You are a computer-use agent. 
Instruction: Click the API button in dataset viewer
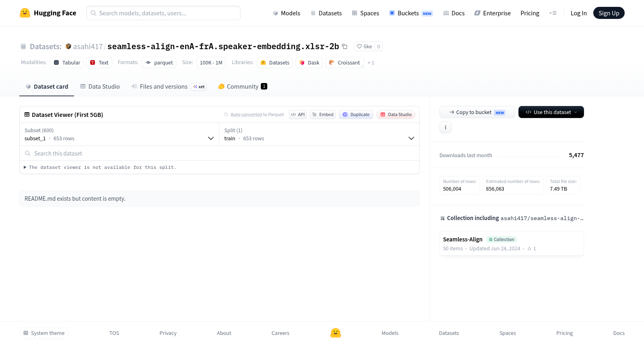pyautogui.click(x=298, y=114)
